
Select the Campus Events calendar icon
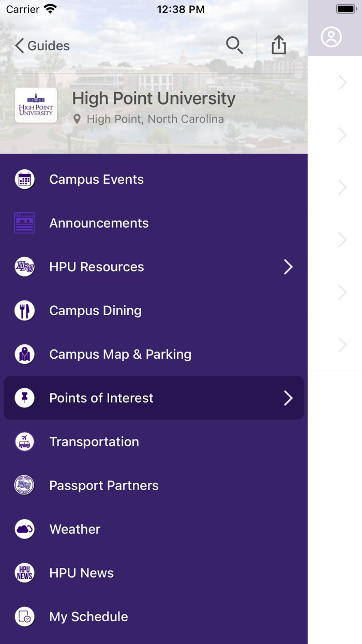coord(24,179)
